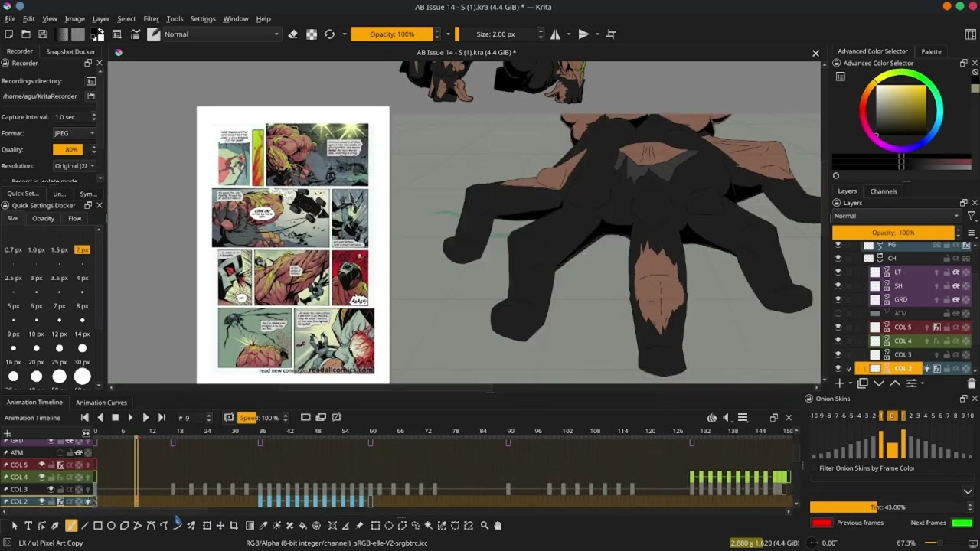Click the green Next frames color swatch
Viewport: 980px width, 551px height.
tap(962, 523)
